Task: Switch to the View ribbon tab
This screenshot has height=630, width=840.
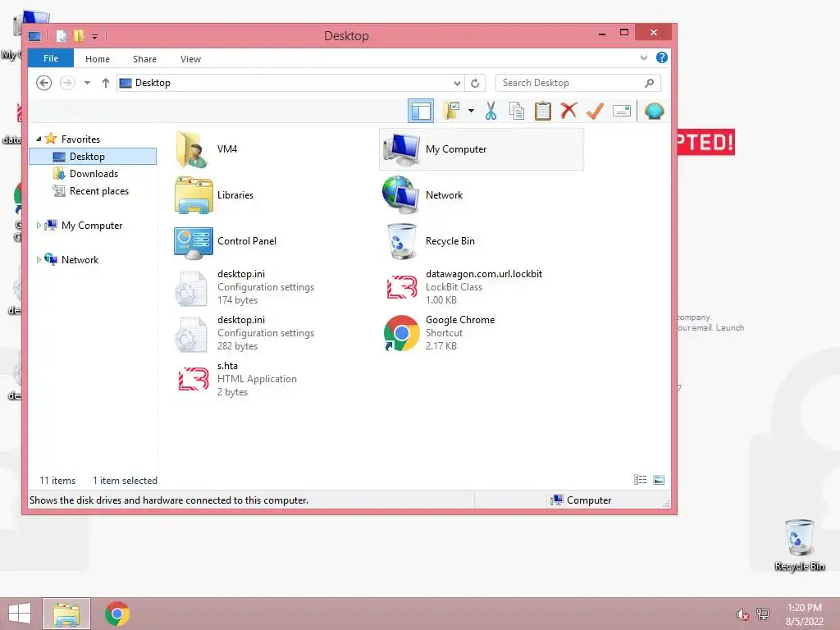Action: [190, 59]
